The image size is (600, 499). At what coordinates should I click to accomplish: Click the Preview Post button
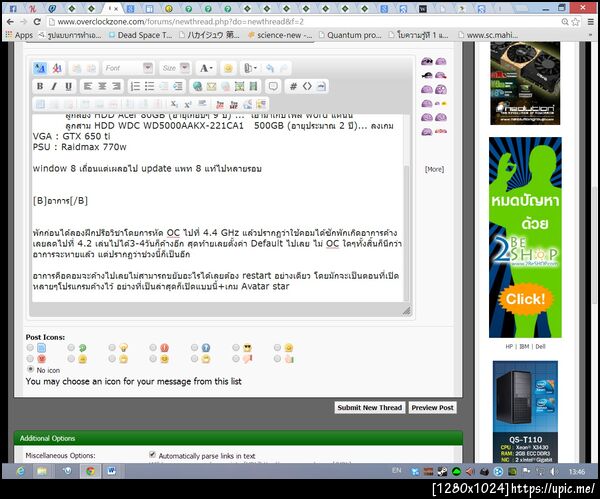pos(432,408)
